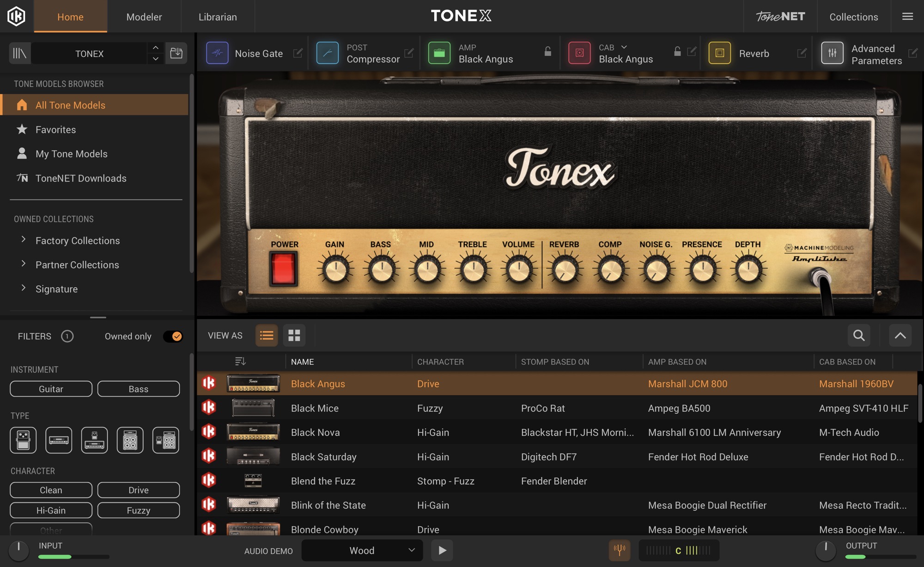Collapse the browser with up chevron
Image resolution: width=924 pixels, height=567 pixels.
pos(900,335)
